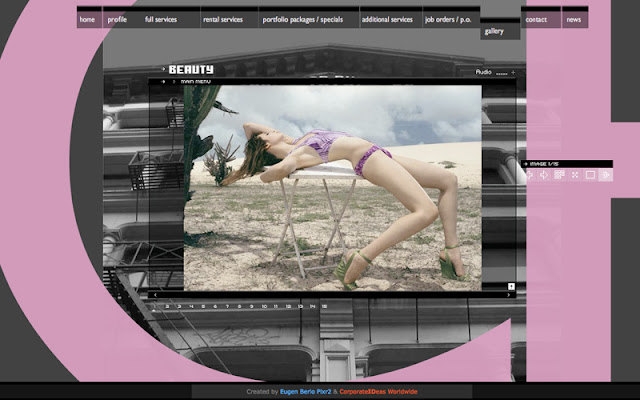Open the full services menu item
Screen dimensions: 640x400
pos(161,19)
